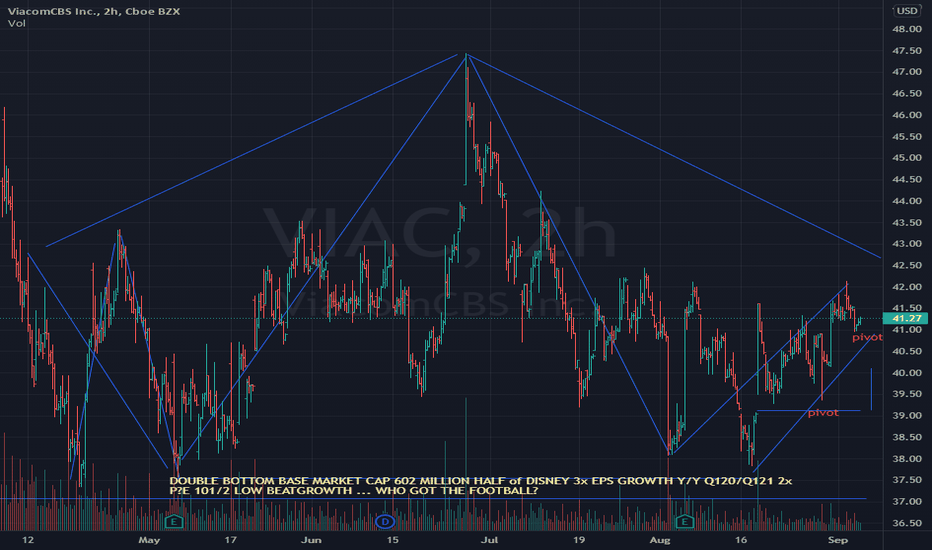Select the red pivot label beside the 39.00 line

[823, 413]
